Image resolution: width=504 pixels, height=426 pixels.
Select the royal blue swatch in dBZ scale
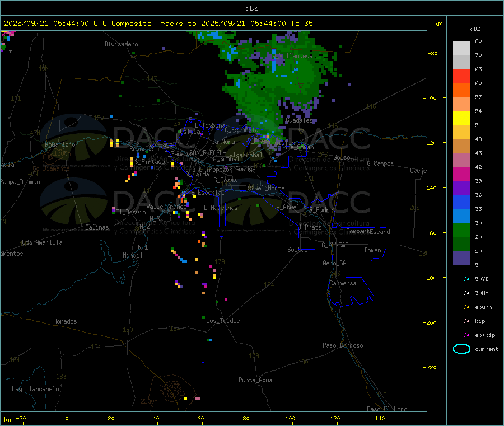[x=461, y=202]
